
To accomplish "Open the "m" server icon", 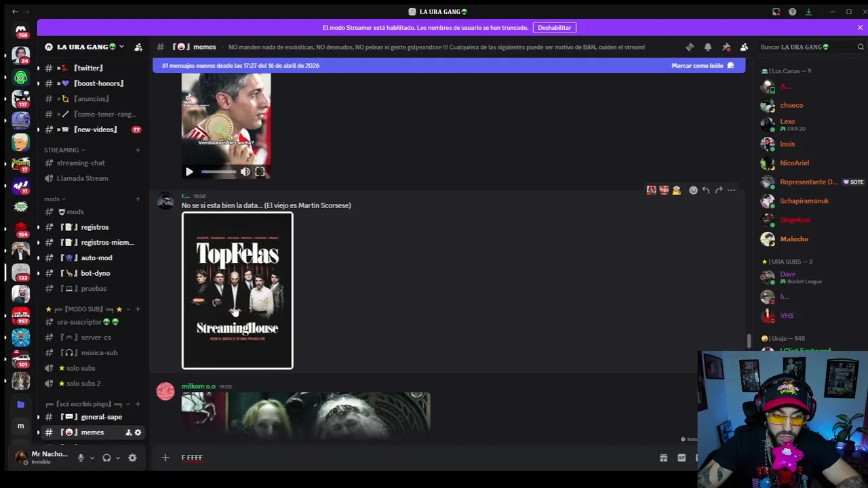I will 21,426.
